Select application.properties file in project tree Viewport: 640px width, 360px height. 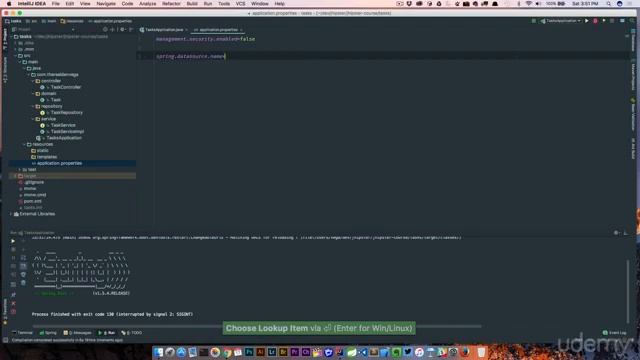(x=59, y=163)
